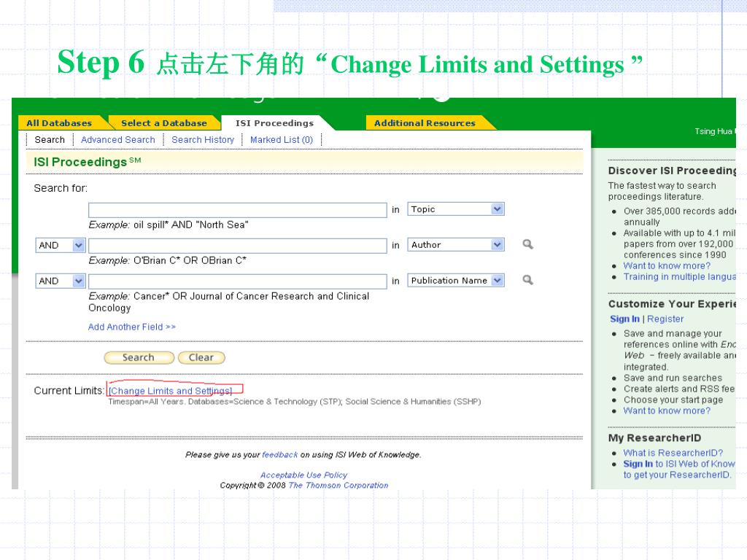This screenshot has height=560, width=747.
Task: Open Want to know more under Discover ISI Proceedings
Action: tap(667, 265)
